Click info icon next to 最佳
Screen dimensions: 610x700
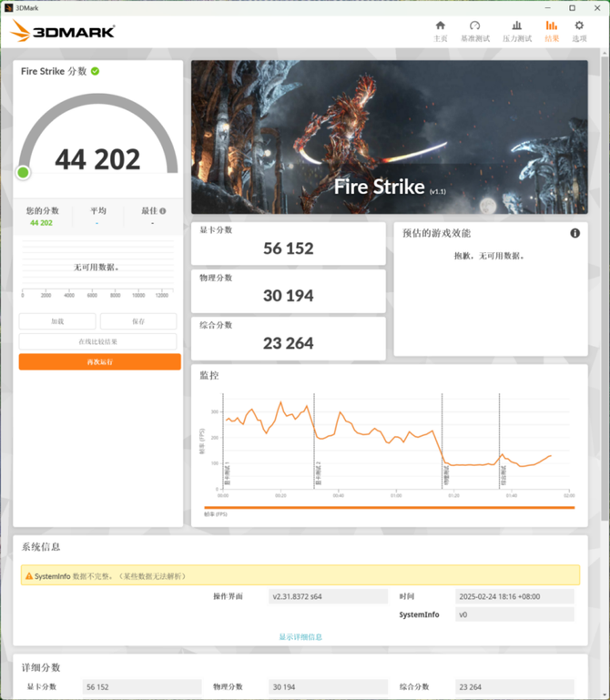163,210
